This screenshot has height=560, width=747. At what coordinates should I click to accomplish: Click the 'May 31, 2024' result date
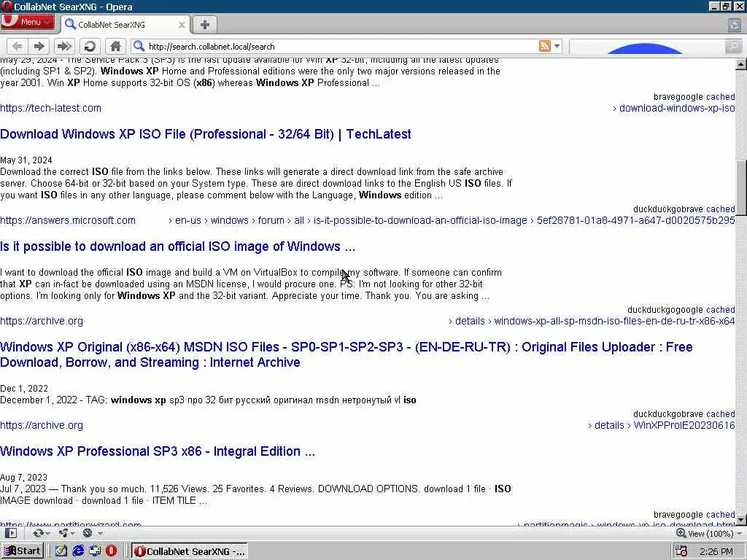[x=26, y=160]
